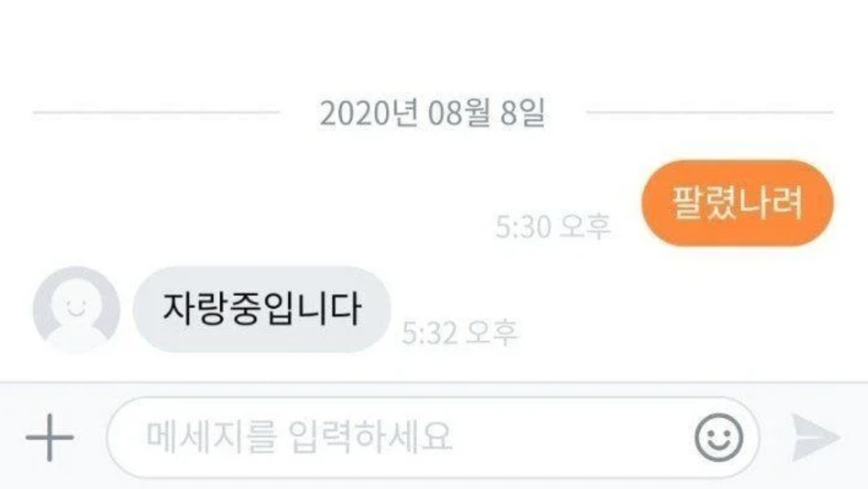
Task: Insert an emoticon using the smiley button
Action: pos(719,438)
